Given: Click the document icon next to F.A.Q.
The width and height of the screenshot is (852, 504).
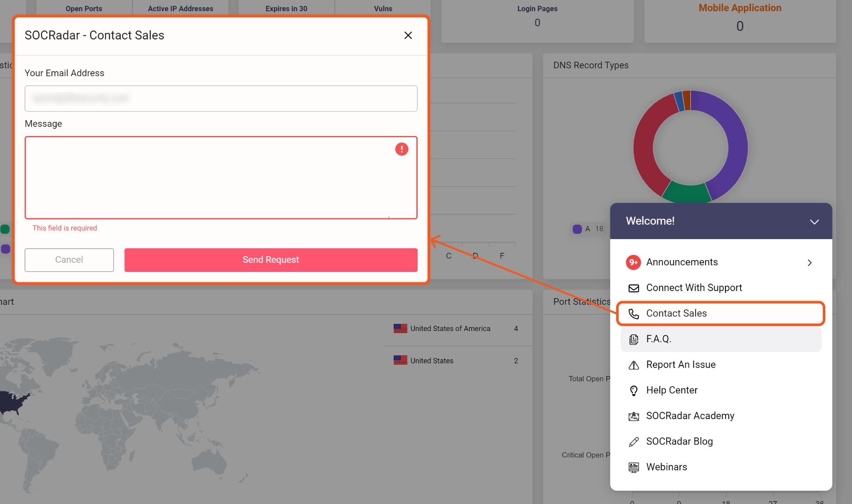Looking at the screenshot, I should point(634,339).
